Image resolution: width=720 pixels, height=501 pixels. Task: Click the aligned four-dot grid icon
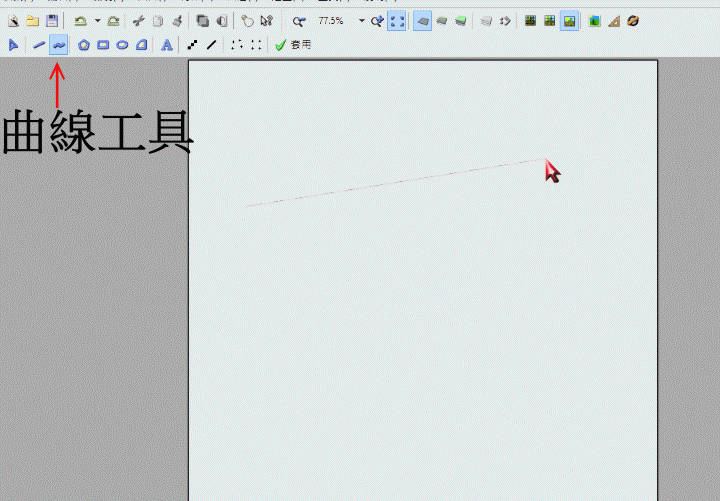(256, 45)
